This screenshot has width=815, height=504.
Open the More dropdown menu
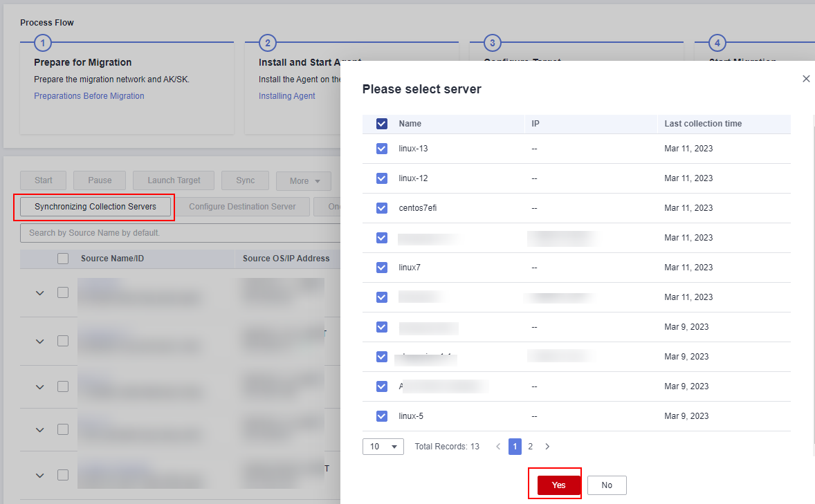(x=304, y=181)
